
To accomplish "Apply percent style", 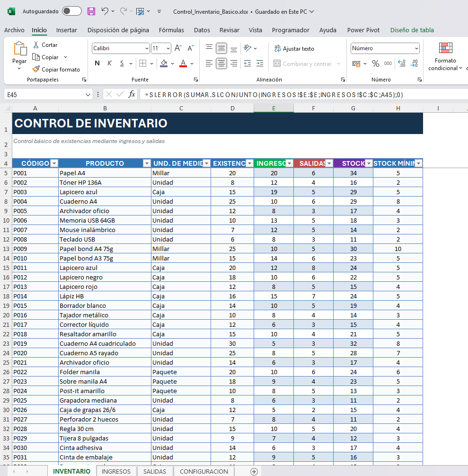I will click(376, 63).
